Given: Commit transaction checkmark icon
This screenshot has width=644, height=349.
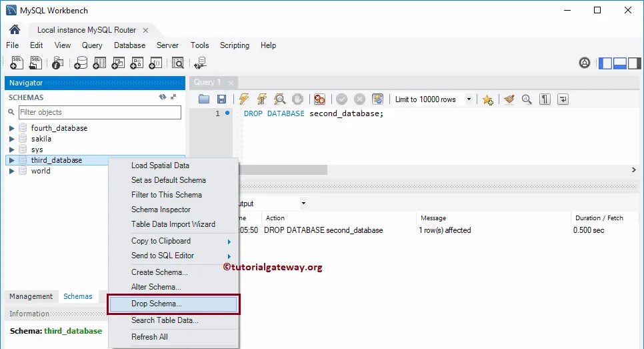Looking at the screenshot, I should tap(342, 99).
